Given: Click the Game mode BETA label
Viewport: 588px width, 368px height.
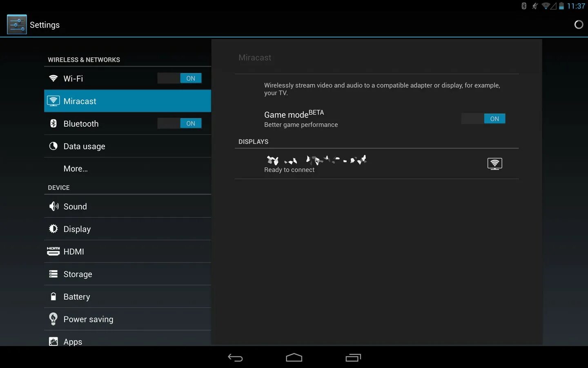Looking at the screenshot, I should pos(294,114).
